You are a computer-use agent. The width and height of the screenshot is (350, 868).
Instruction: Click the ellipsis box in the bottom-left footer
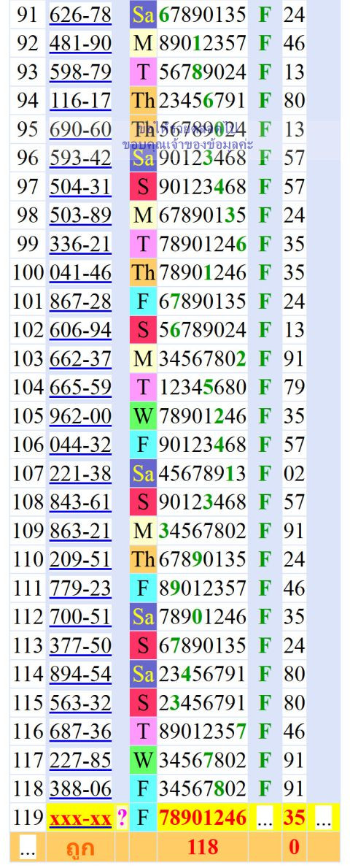(28, 847)
